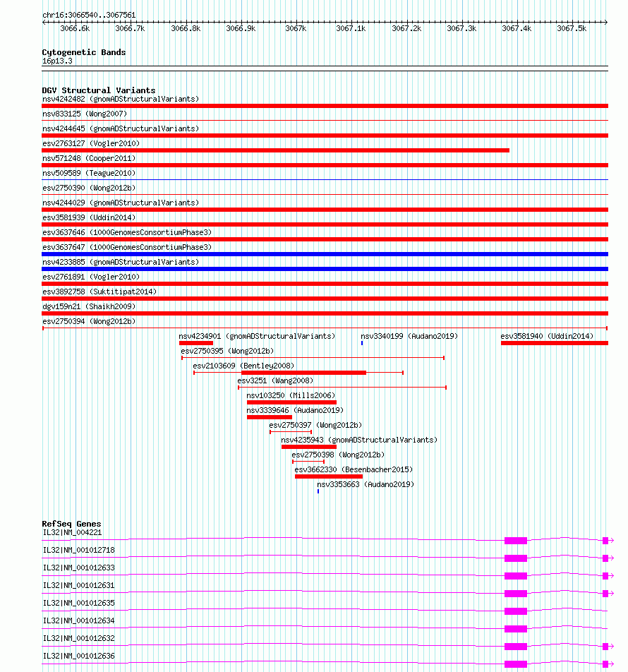Select the esv3662330 (Besenbacher2015) label
Image resolution: width=628 pixels, height=672 pixels.
(x=354, y=469)
